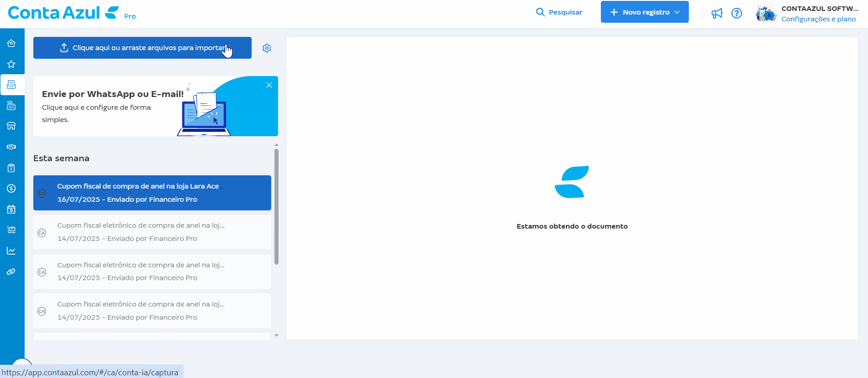868x378 pixels.
Task: Open Configurações e plano link
Action: [819, 19]
